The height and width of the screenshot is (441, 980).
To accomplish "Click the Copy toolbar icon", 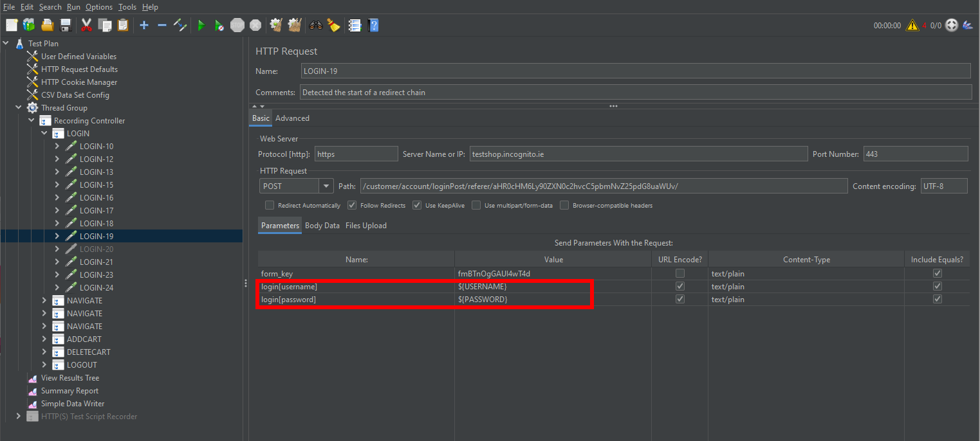I will [105, 25].
